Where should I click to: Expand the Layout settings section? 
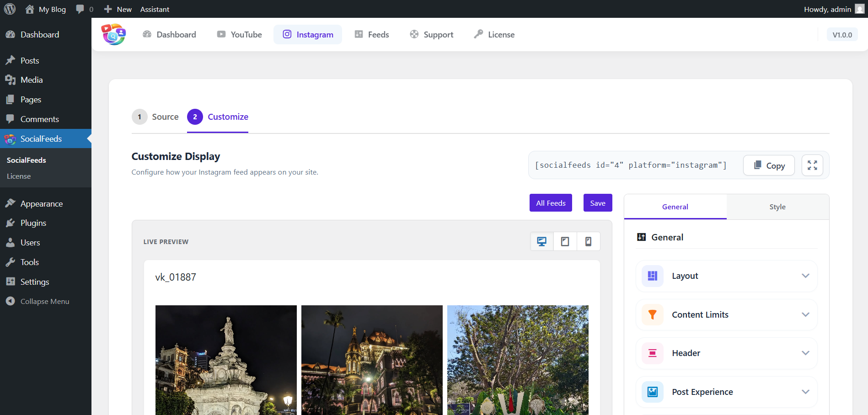pos(805,276)
